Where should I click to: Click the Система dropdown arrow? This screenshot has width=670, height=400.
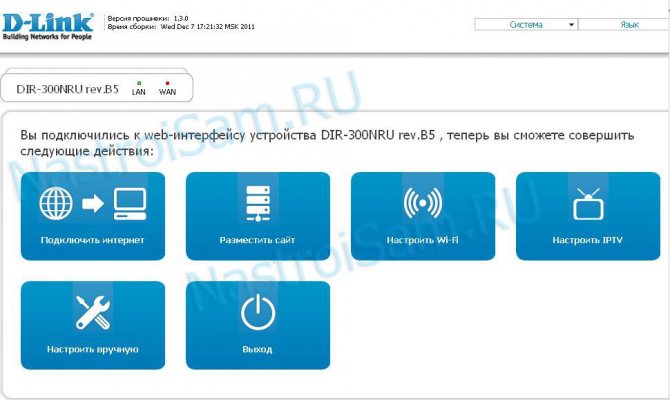pos(571,25)
